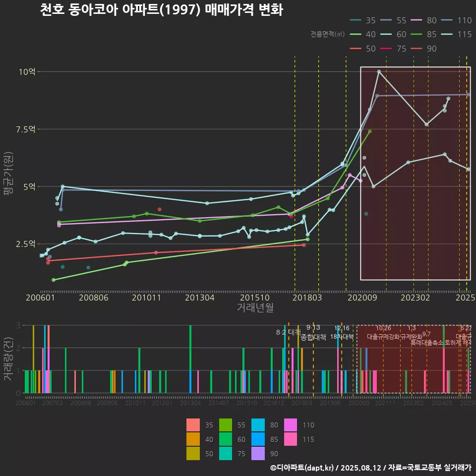Click the 9·7 특례대출축소 policy annotation
This screenshot has width=476, height=476.
(x=426, y=338)
